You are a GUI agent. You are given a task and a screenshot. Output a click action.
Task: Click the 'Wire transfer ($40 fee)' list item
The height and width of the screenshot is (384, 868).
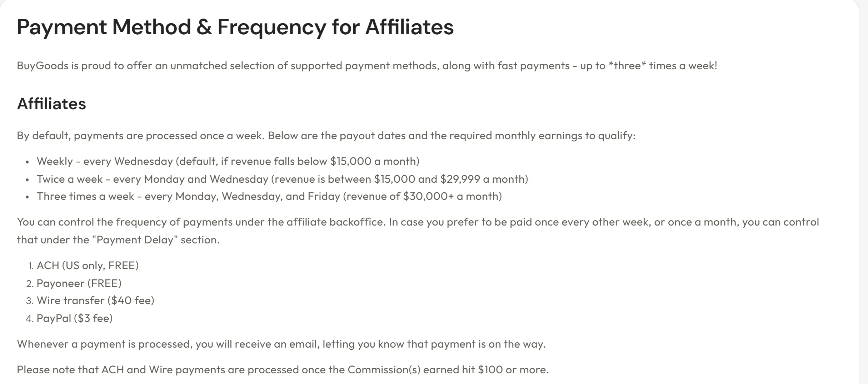pyautogui.click(x=95, y=300)
